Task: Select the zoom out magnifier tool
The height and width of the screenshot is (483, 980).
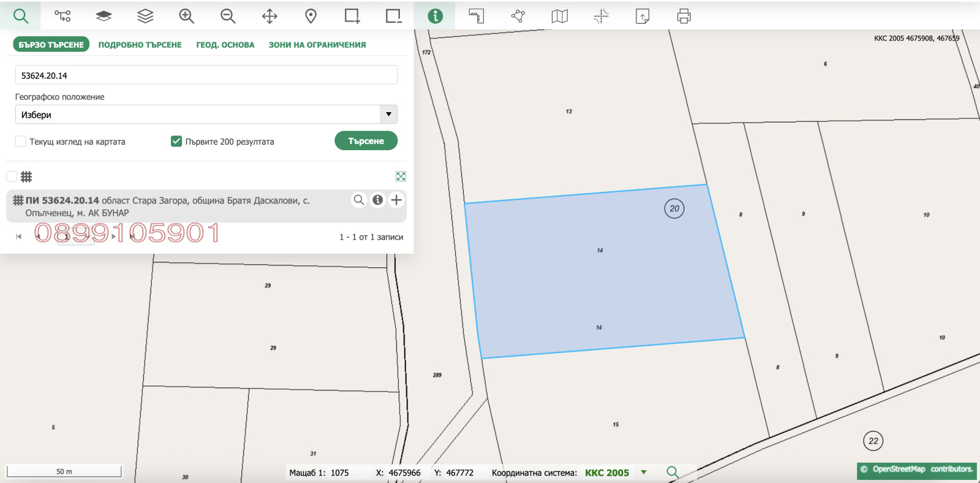Action: (228, 16)
